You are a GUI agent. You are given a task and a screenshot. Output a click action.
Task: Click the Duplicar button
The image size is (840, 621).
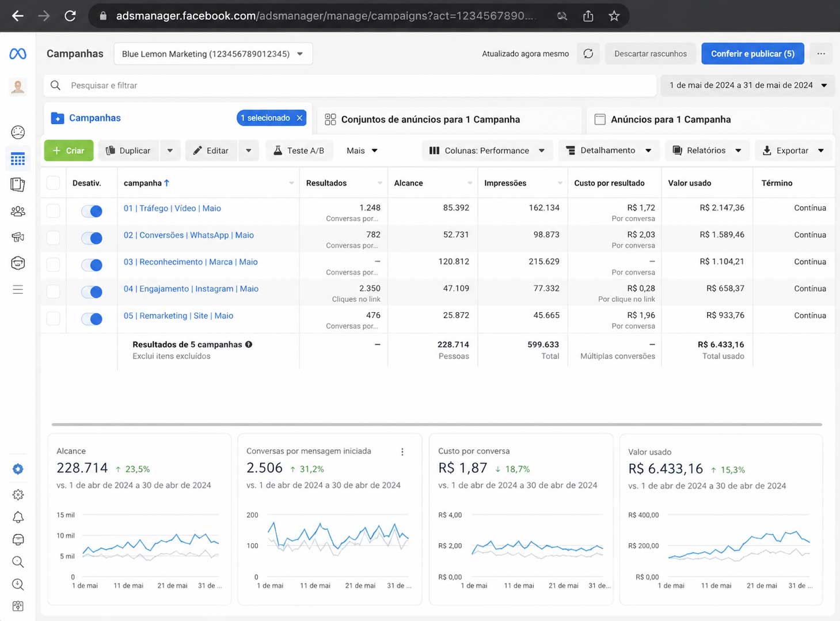click(128, 150)
